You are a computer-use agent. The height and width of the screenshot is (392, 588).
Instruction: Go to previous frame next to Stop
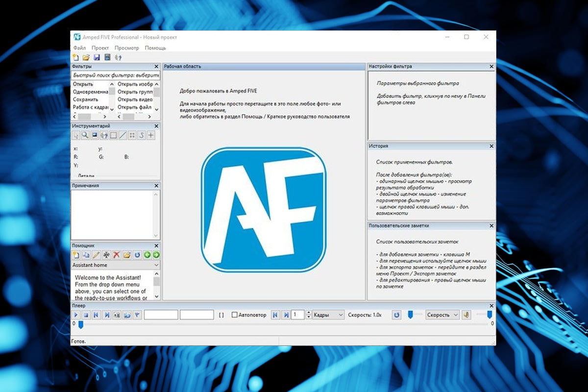click(97, 315)
